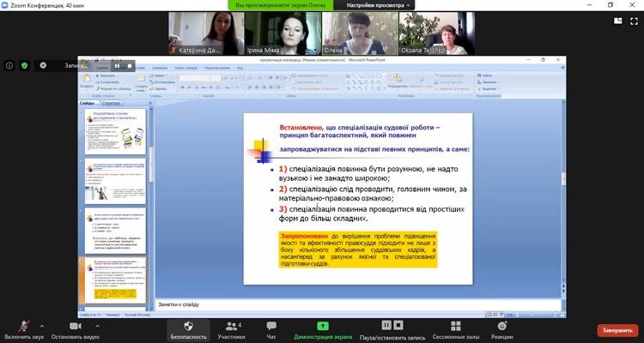This screenshot has width=644, height=343.
Task: Open Сессионные залы breakout rooms
Action: 455,328
